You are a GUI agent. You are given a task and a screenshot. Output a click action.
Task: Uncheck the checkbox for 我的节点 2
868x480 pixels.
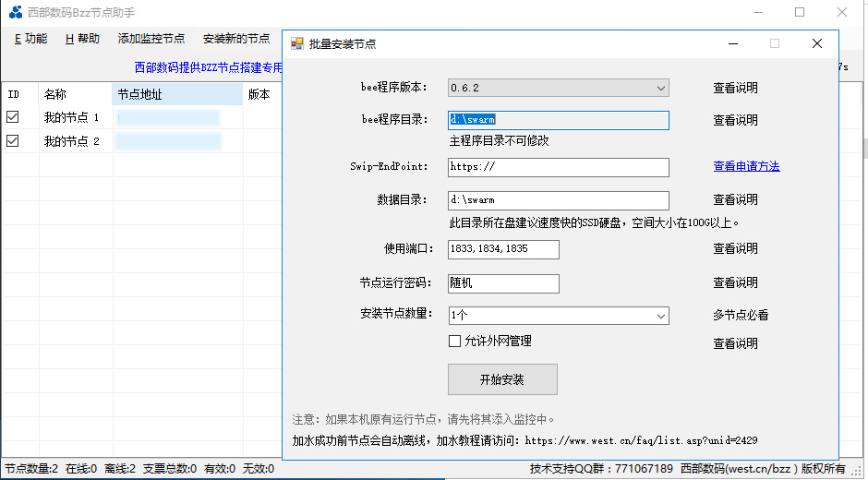click(13, 141)
